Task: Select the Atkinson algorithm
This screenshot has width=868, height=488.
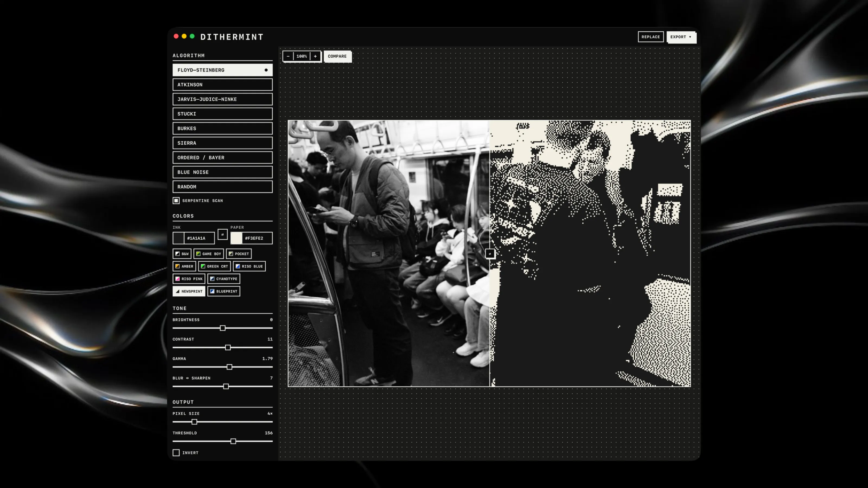Action: [222, 85]
